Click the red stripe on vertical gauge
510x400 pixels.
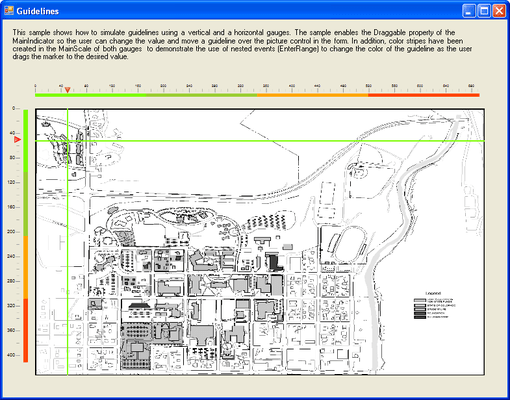coord(26,330)
